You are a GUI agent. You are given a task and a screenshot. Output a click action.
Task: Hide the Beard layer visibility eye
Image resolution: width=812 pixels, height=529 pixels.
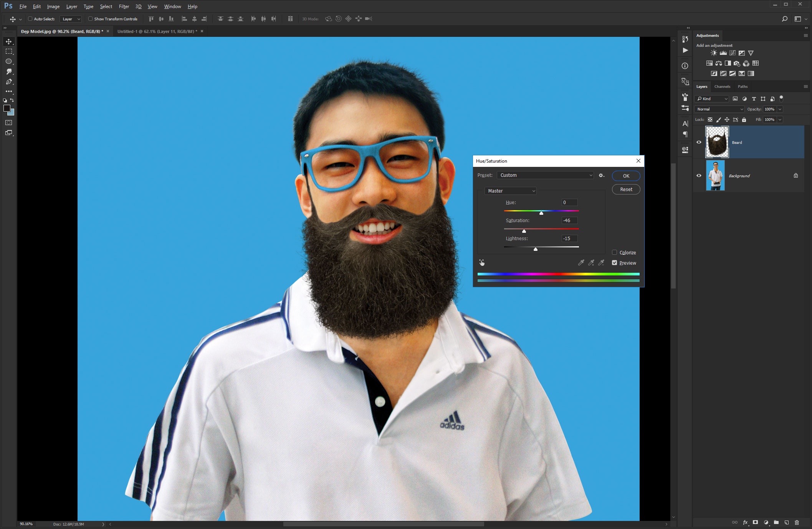(699, 142)
